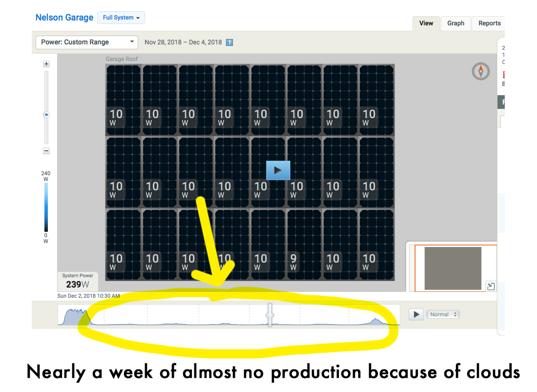Click the compass orientation icon
The width and height of the screenshot is (537, 392).
pos(481,71)
